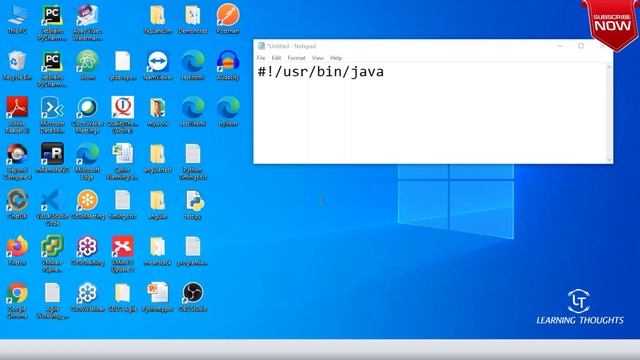Screen dimensions: 640x360
Task: Open the test.html Edge file
Action: pyautogui.click(x=193, y=65)
